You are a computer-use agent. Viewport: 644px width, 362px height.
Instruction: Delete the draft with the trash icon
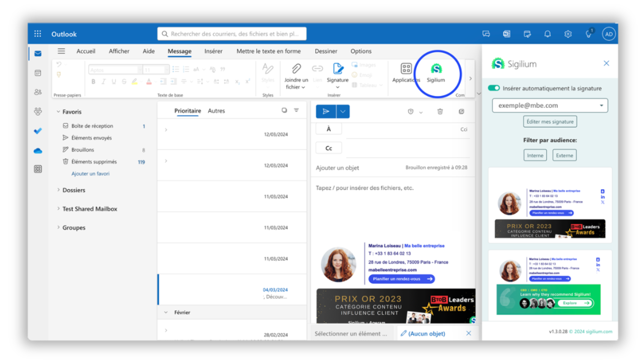pos(440,112)
